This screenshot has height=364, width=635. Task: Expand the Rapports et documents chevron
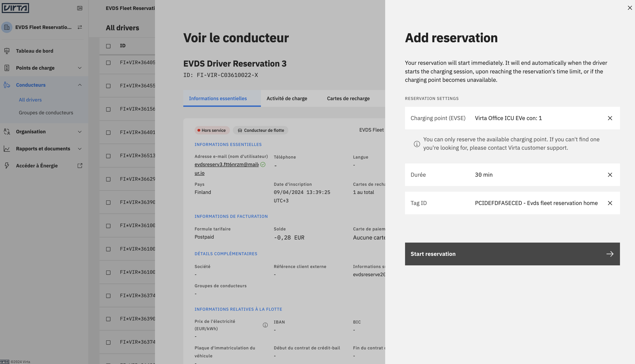click(80, 149)
